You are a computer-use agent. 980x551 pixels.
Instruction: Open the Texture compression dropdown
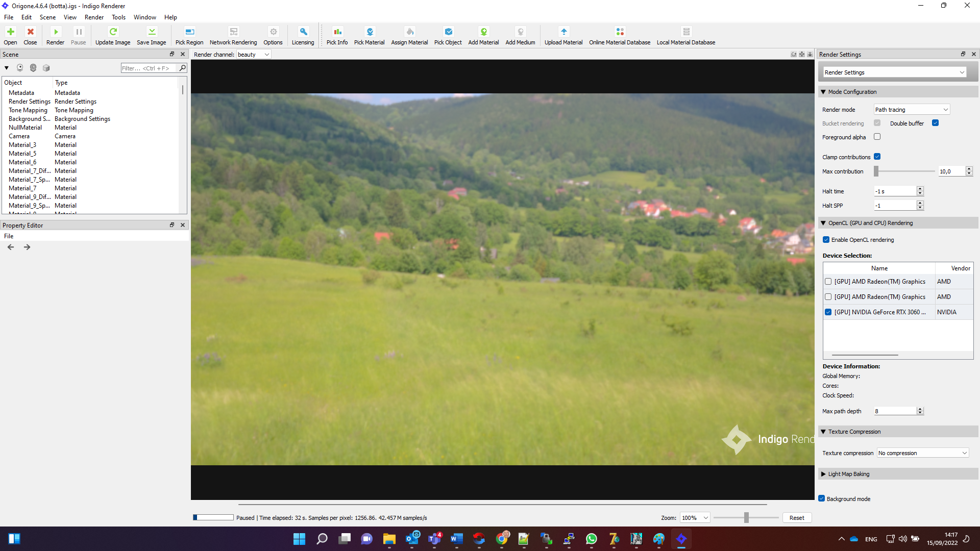pyautogui.click(x=922, y=453)
